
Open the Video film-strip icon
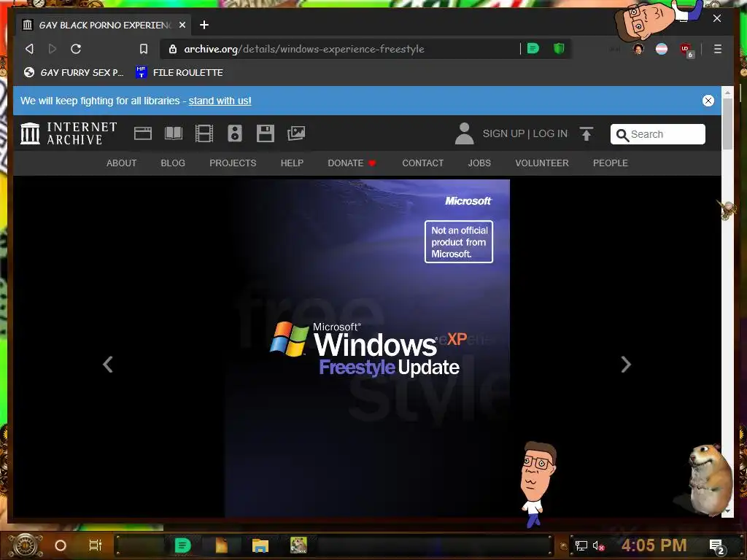(204, 133)
